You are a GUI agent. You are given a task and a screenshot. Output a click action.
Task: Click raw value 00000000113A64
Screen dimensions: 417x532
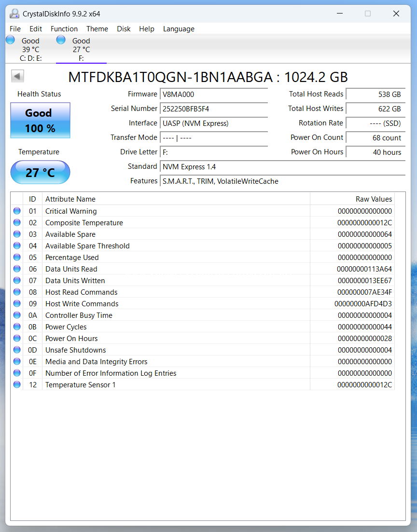(x=364, y=269)
